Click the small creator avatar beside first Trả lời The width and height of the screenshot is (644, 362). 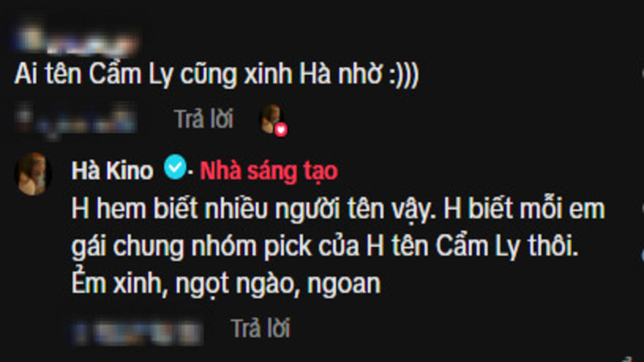[271, 119]
